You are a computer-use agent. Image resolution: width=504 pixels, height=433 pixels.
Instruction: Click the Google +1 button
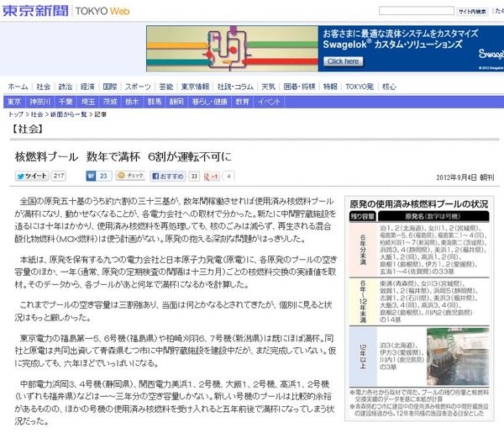212,177
